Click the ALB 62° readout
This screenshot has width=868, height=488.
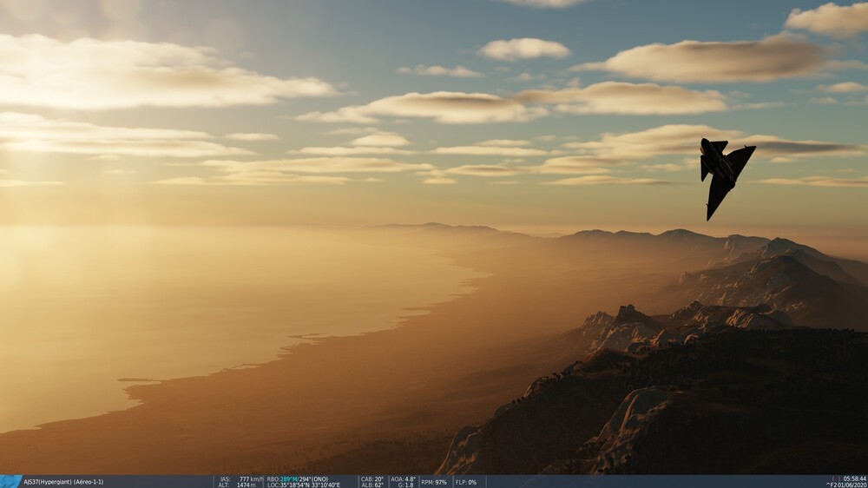click(x=372, y=485)
